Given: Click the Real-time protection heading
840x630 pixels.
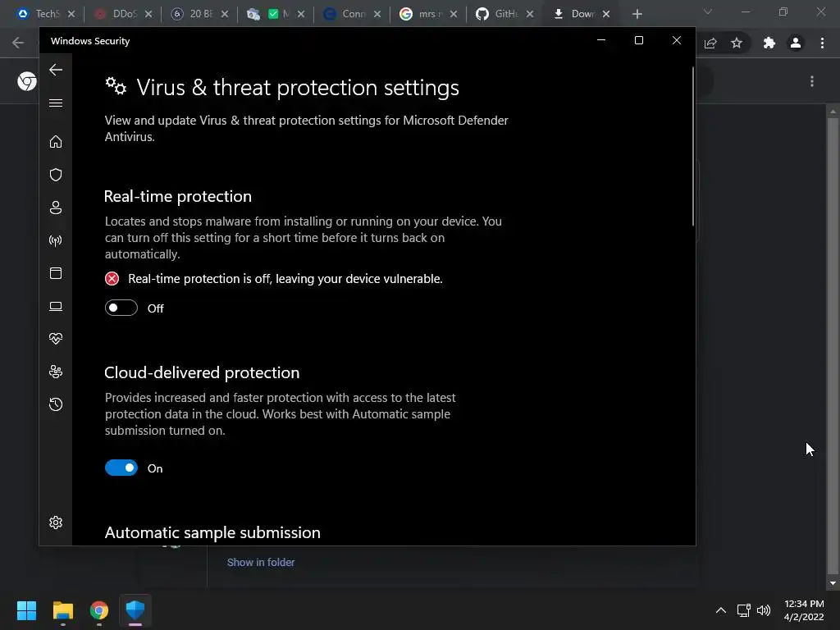Looking at the screenshot, I should pyautogui.click(x=178, y=196).
